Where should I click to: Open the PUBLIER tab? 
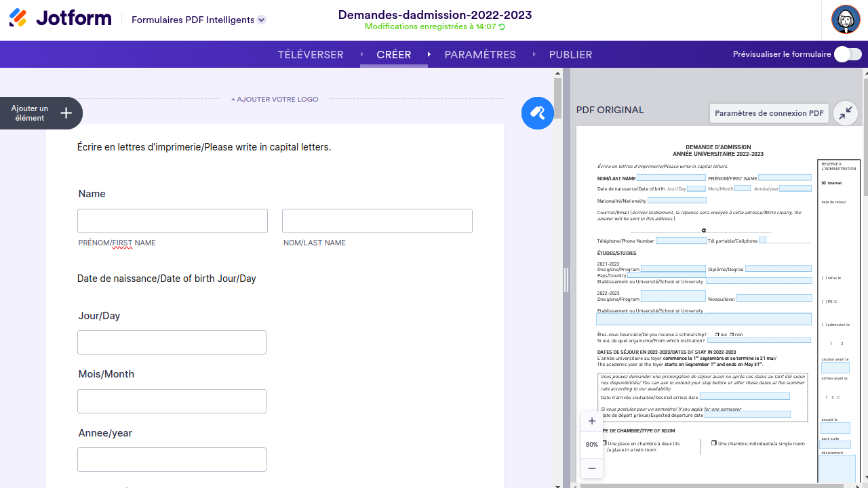[x=570, y=54]
